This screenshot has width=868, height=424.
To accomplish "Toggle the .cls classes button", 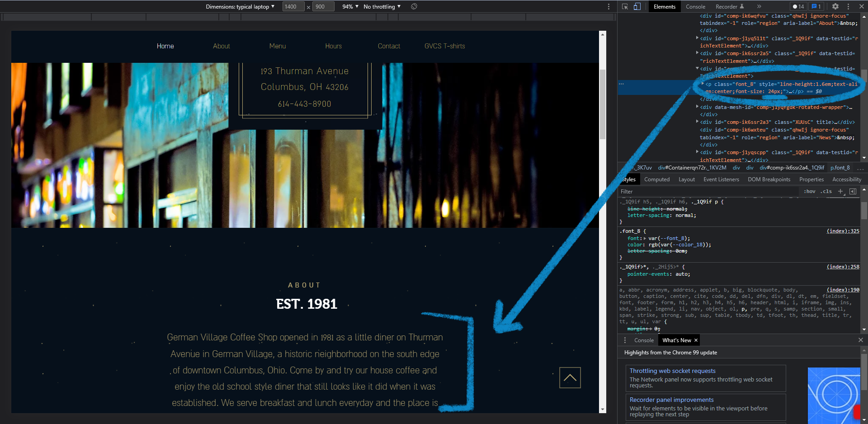I will click(x=827, y=192).
